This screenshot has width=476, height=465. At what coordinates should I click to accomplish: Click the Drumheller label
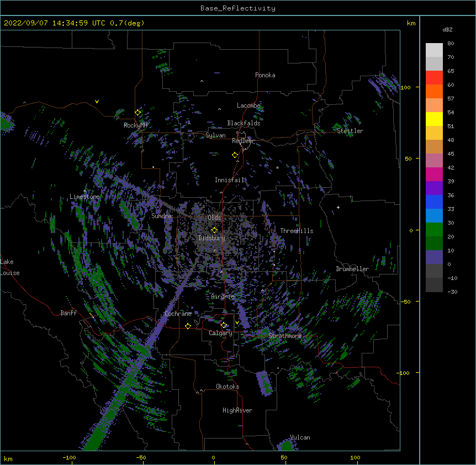point(352,269)
